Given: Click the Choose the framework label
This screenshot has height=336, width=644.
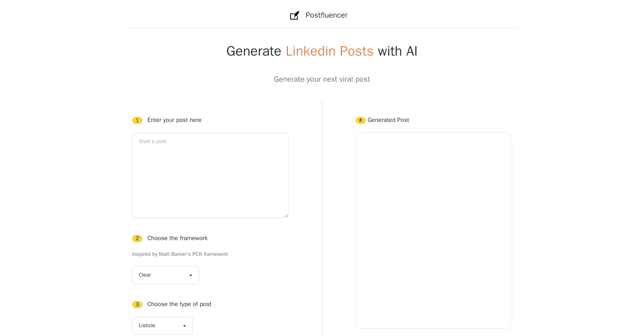Looking at the screenshot, I should click(177, 238).
